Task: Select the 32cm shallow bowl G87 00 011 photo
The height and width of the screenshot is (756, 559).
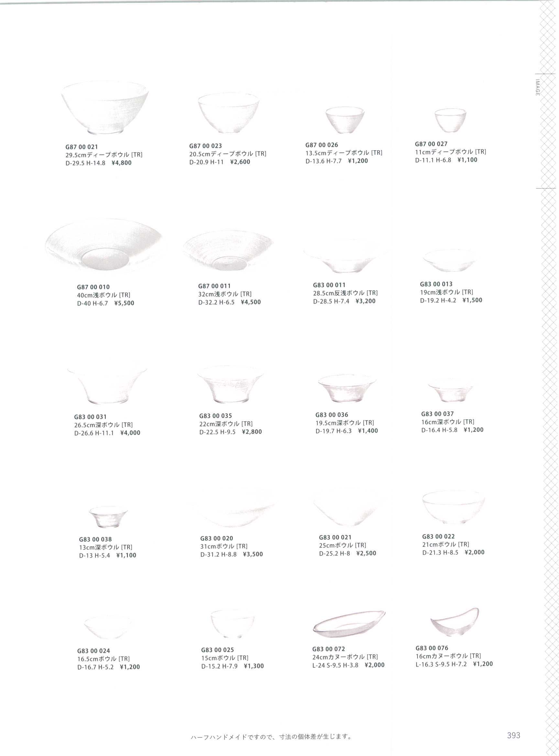Action: click(x=229, y=251)
